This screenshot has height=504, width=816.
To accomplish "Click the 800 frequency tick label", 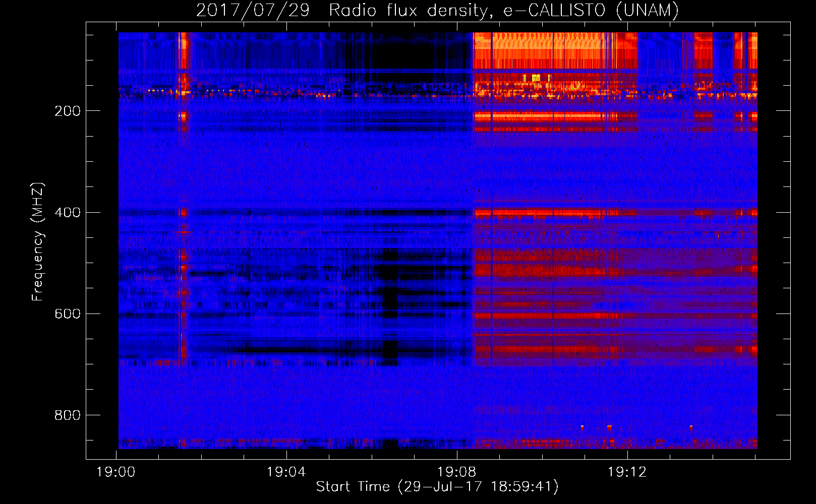I will (68, 415).
